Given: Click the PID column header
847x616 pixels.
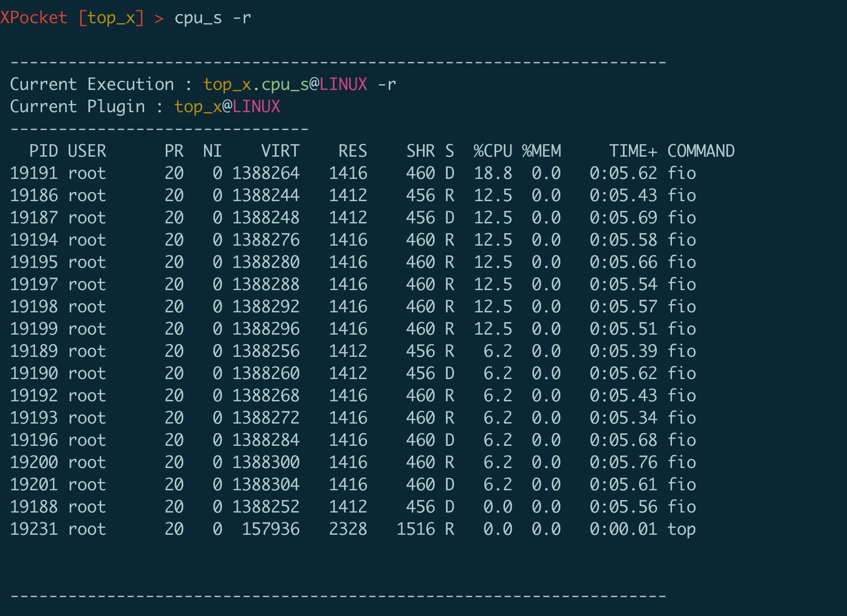Looking at the screenshot, I should point(44,151).
